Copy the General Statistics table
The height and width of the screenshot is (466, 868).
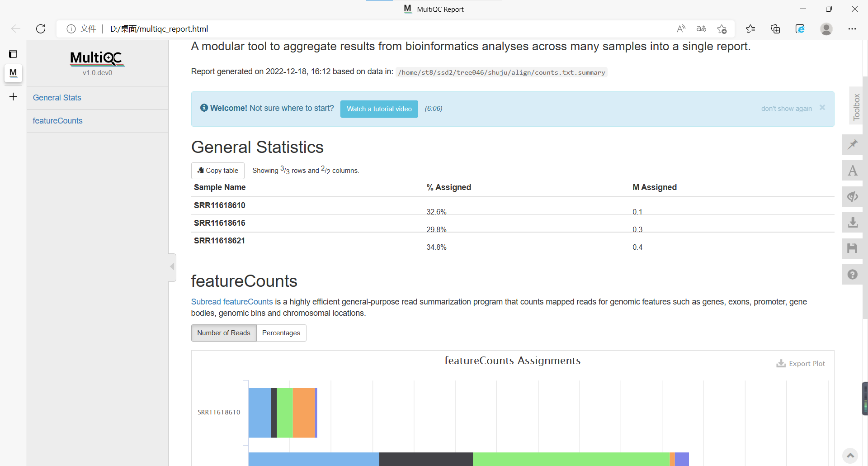click(x=218, y=171)
